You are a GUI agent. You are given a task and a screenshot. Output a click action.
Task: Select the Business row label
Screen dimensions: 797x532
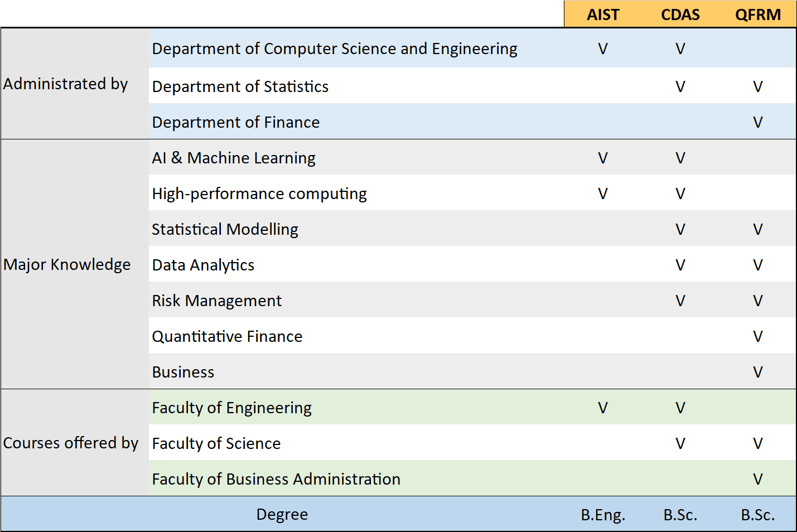coord(183,372)
